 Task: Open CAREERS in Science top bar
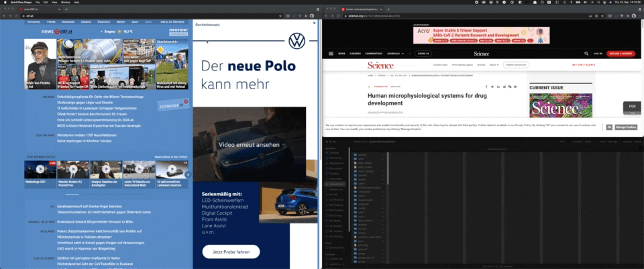356,54
